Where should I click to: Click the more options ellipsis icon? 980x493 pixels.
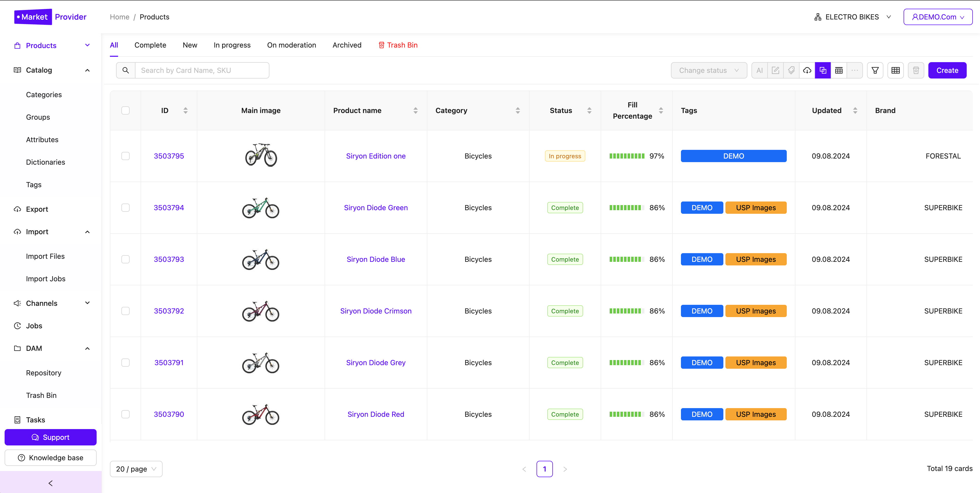(x=854, y=70)
